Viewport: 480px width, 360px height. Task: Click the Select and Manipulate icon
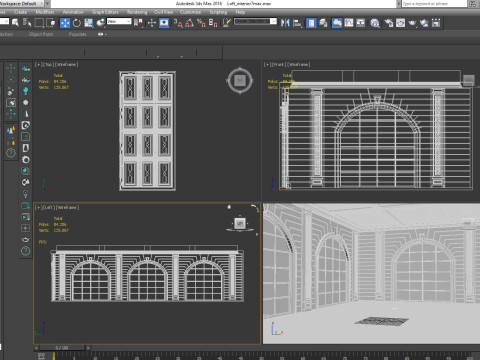click(152, 23)
